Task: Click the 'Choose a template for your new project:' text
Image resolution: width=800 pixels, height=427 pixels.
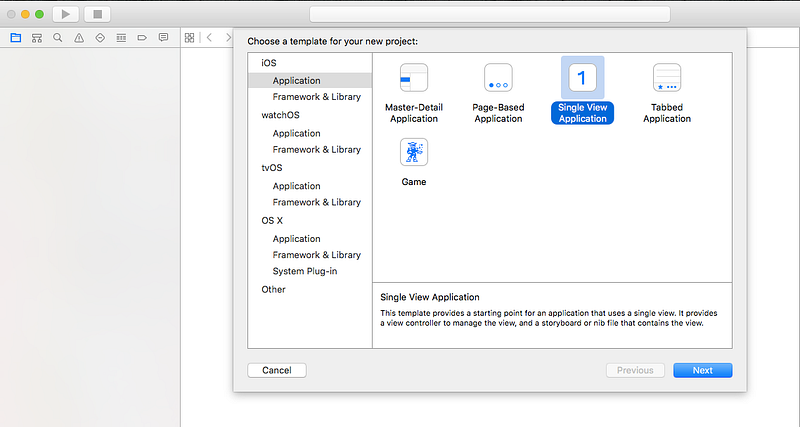Action: click(333, 41)
